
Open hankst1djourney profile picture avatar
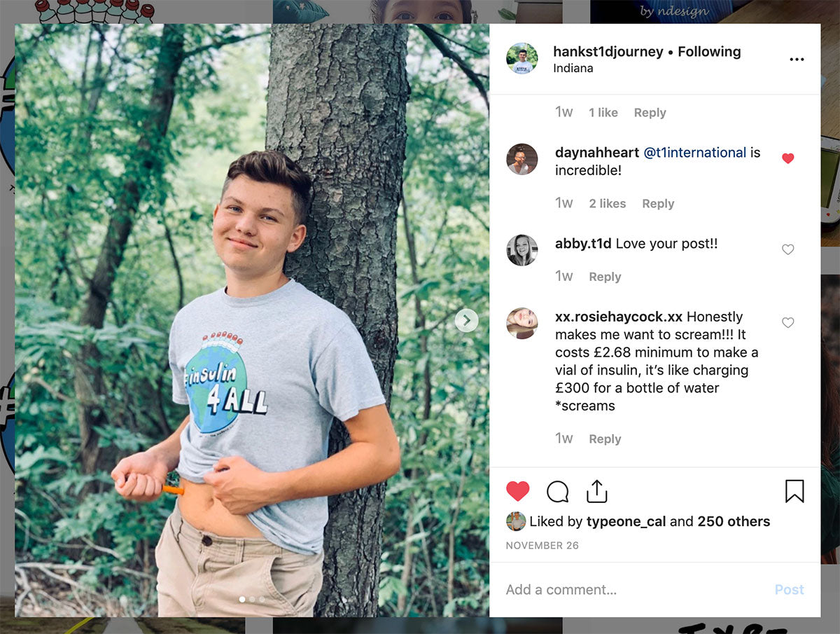coord(522,59)
